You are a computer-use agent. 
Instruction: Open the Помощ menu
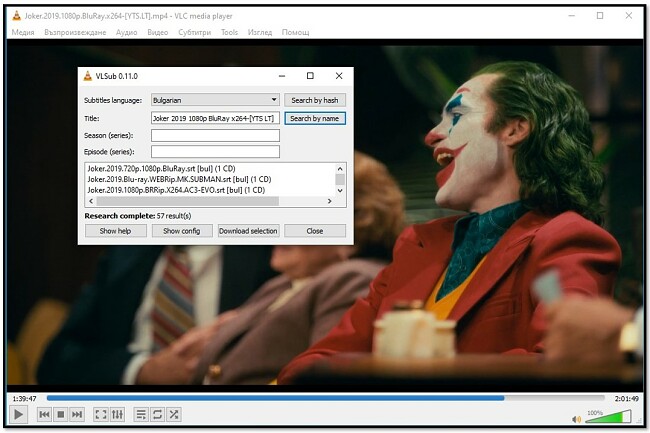pos(295,32)
